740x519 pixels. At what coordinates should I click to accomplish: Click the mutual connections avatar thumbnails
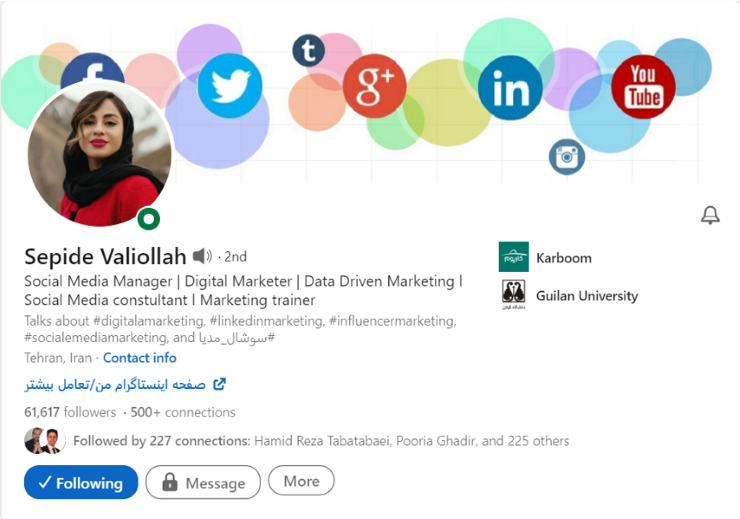[x=45, y=441]
